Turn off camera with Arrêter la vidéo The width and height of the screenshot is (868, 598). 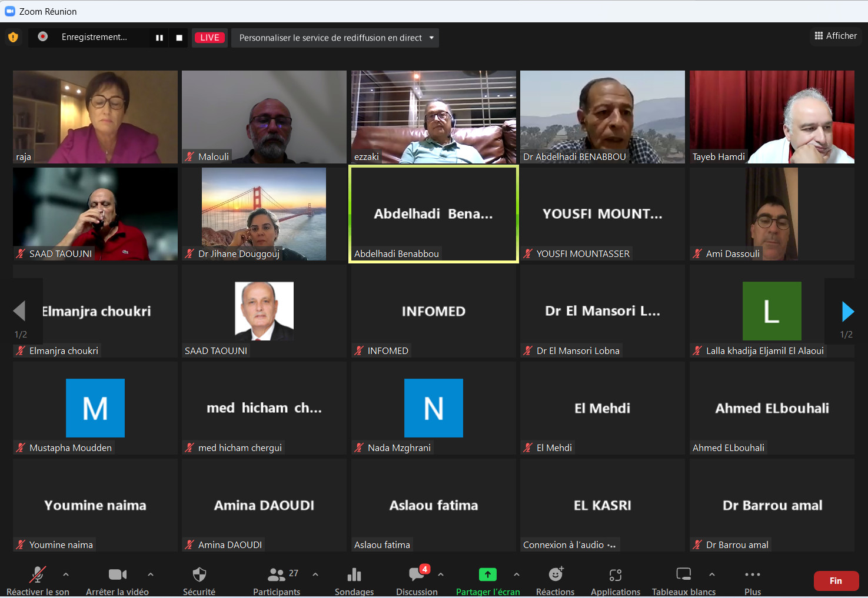117,575
